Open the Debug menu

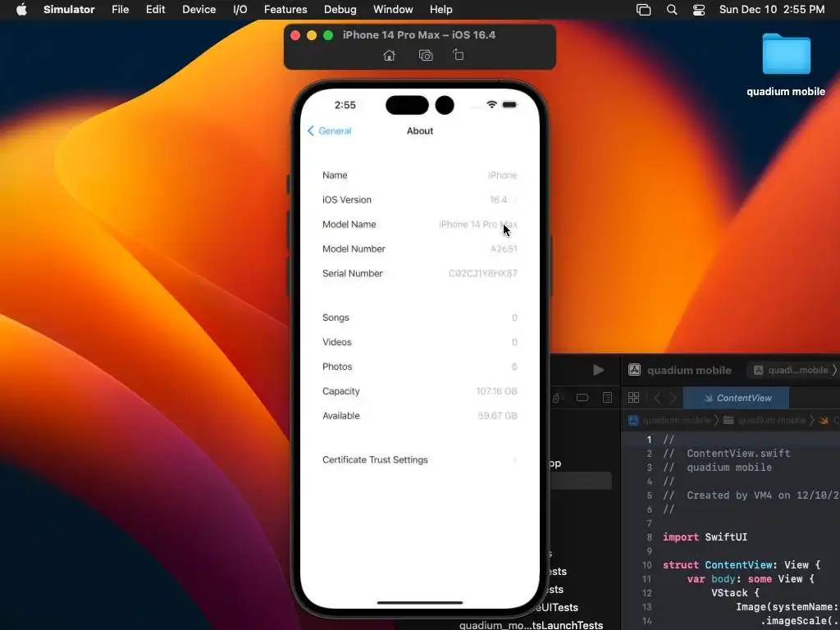point(340,10)
